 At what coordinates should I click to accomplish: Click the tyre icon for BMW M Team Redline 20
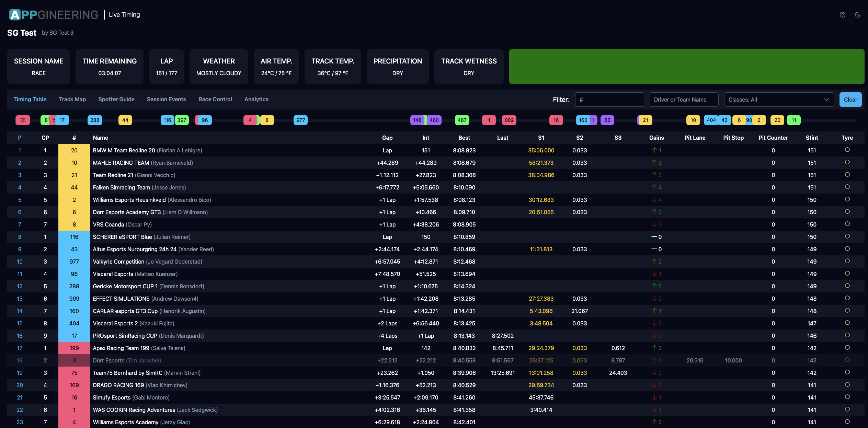point(847,150)
